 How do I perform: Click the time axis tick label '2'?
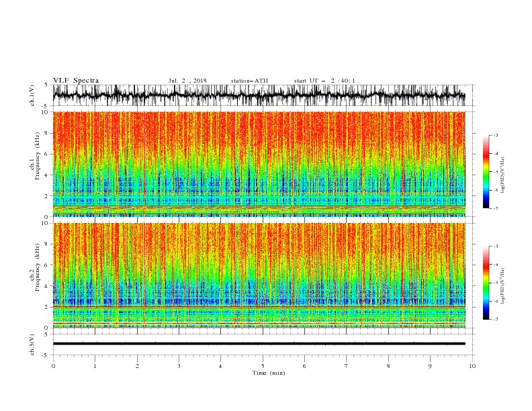(x=137, y=366)
